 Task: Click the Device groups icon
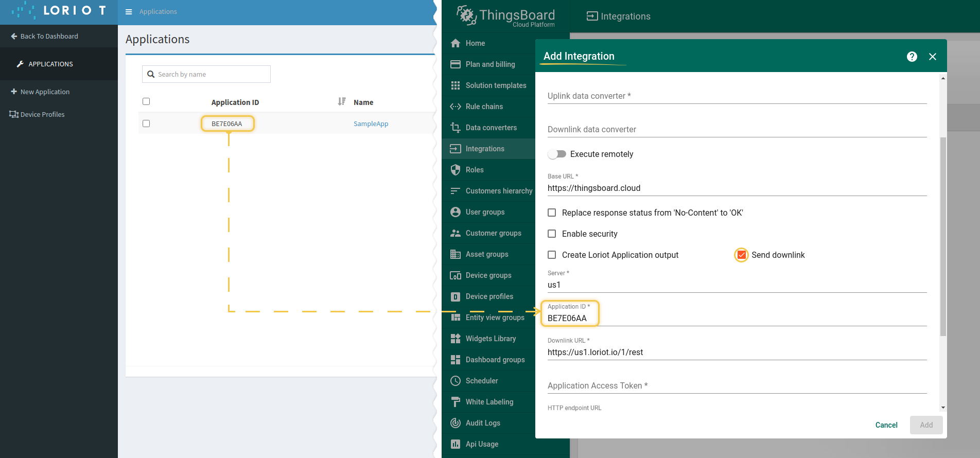tap(455, 275)
